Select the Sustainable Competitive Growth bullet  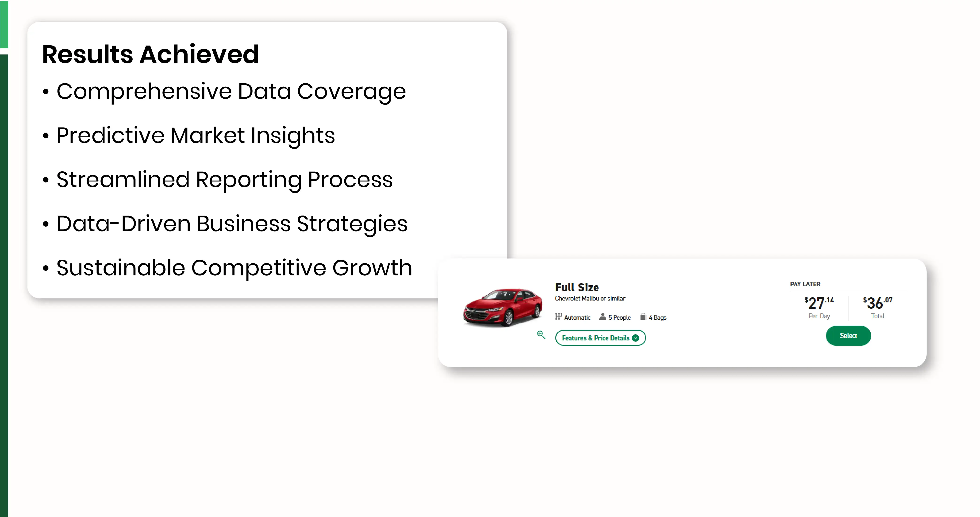tap(234, 268)
